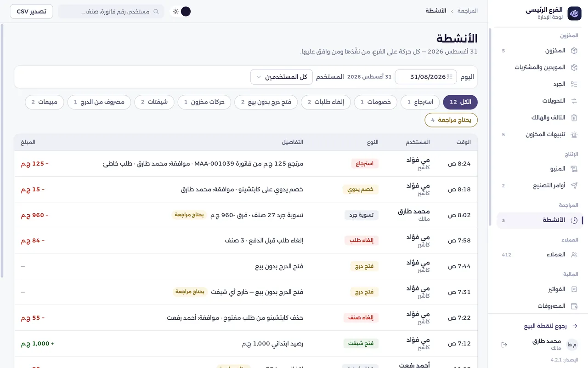
Task: Click استرجاع badge in 8:24 row
Action: [365, 164]
